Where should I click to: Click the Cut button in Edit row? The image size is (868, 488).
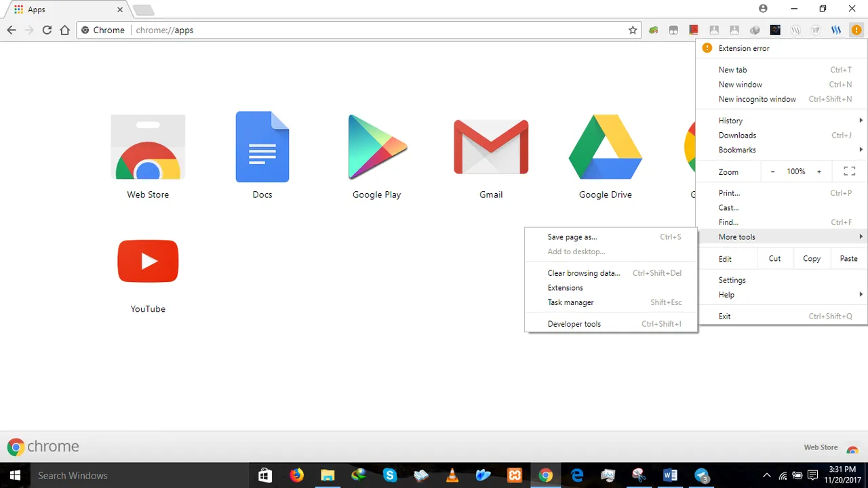(x=774, y=259)
